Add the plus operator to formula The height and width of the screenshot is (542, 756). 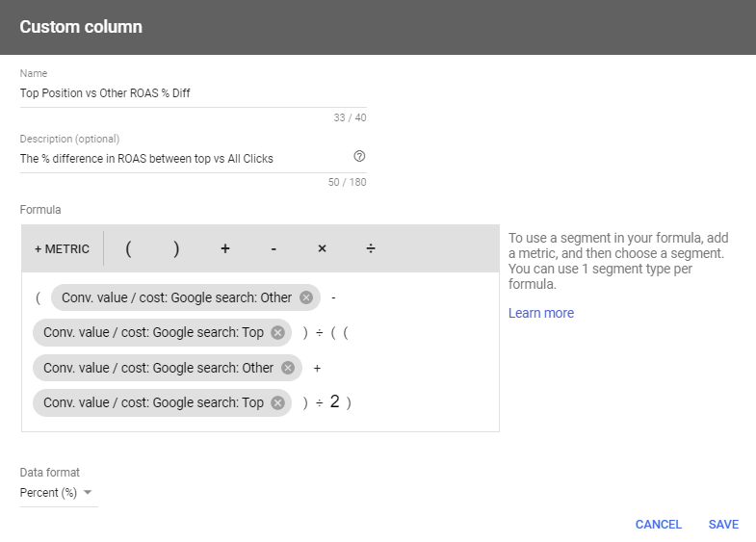[x=225, y=249]
